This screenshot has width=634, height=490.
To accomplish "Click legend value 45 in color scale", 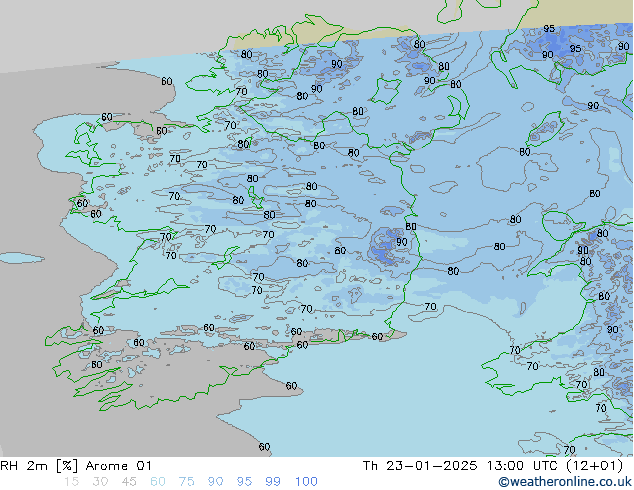I will click(129, 482).
